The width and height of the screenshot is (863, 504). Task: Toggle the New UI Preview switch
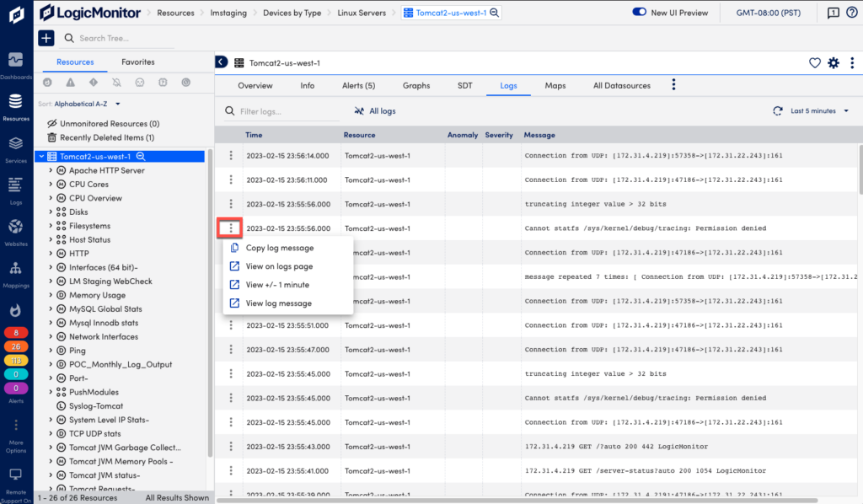click(639, 12)
